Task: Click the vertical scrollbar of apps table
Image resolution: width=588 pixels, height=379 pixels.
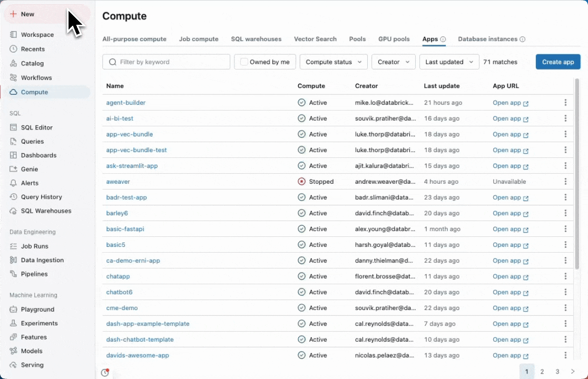Action: pyautogui.click(x=577, y=158)
